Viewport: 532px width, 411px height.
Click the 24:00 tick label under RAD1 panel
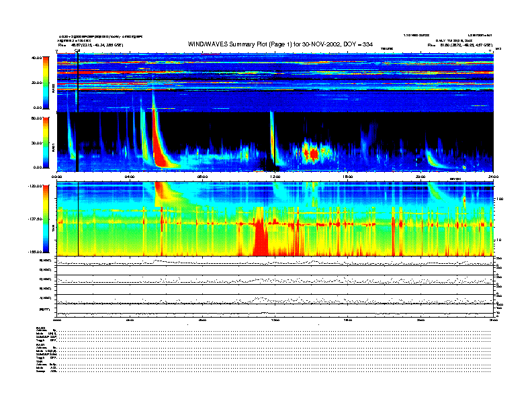(493, 177)
